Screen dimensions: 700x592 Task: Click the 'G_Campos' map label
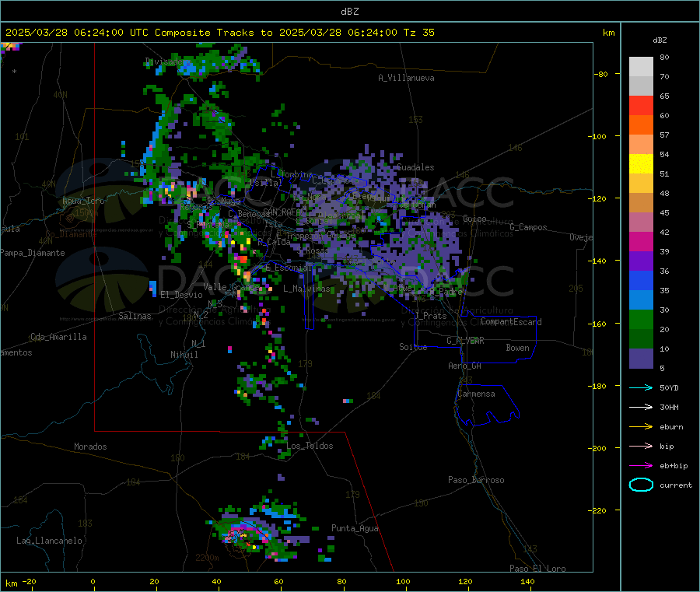pyautogui.click(x=529, y=227)
